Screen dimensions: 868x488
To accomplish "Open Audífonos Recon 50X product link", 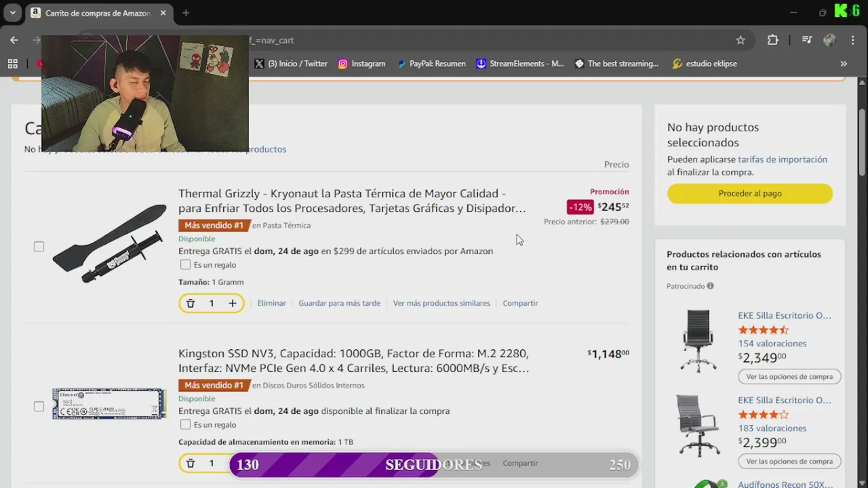I will [785, 485].
